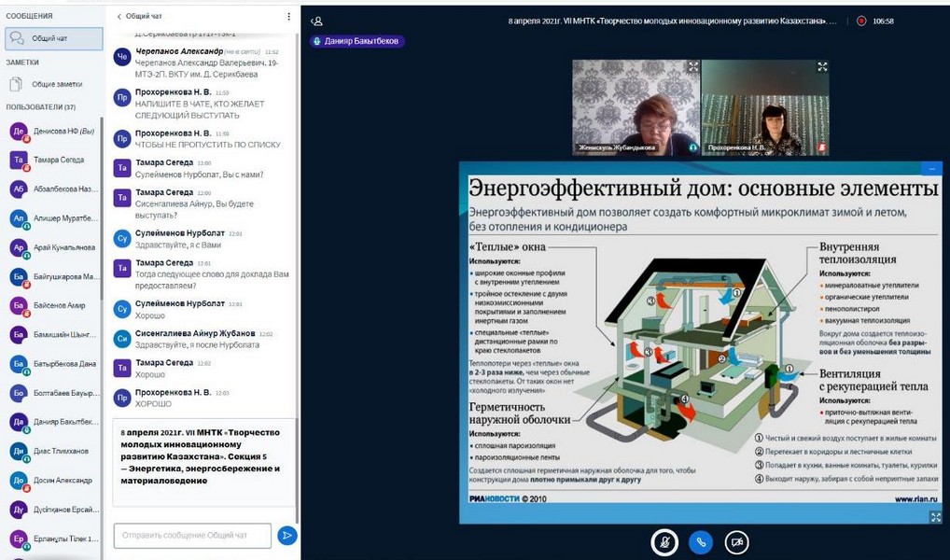The width and height of the screenshot is (950, 560).
Task: Make Прохоренкова Н. В. webcam fullscreen
Action: coord(822,66)
